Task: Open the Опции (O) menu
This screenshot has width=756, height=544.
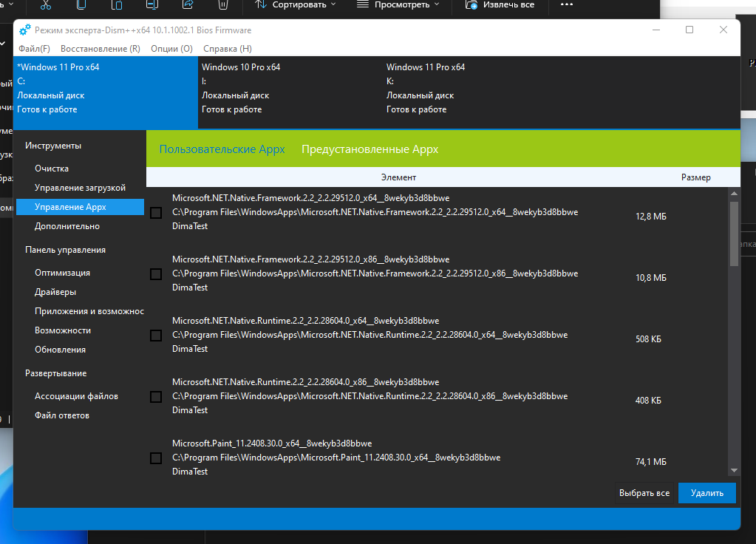Action: click(171, 49)
